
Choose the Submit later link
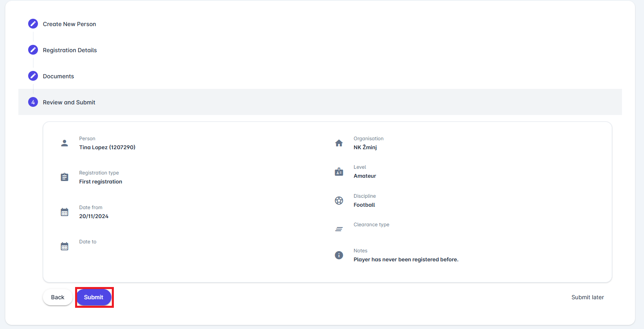tap(587, 297)
